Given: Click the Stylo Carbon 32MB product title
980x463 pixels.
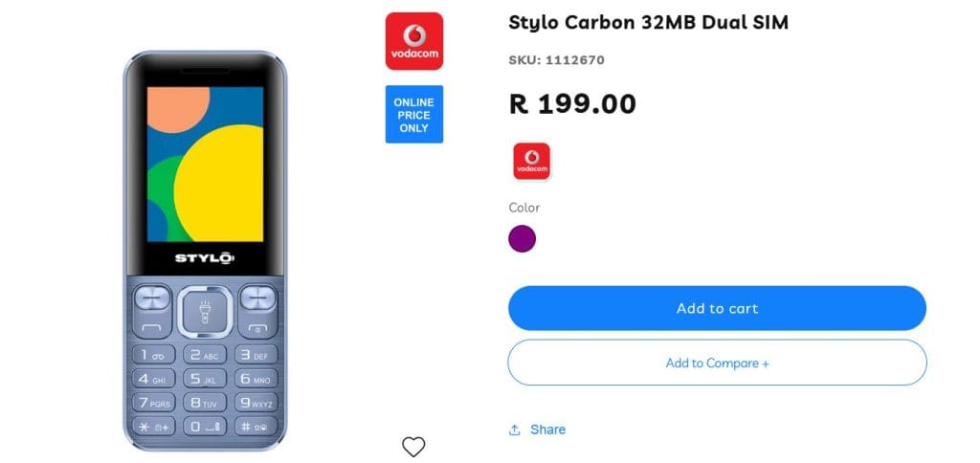Looking at the screenshot, I should pos(648,23).
